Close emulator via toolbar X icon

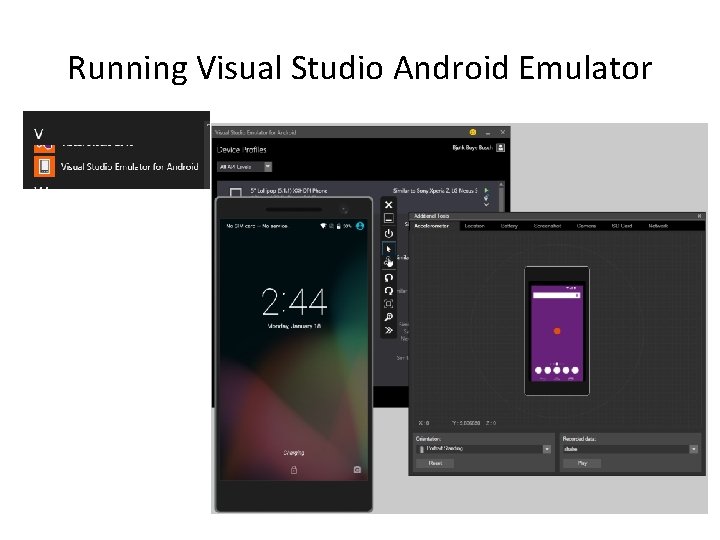click(388, 205)
